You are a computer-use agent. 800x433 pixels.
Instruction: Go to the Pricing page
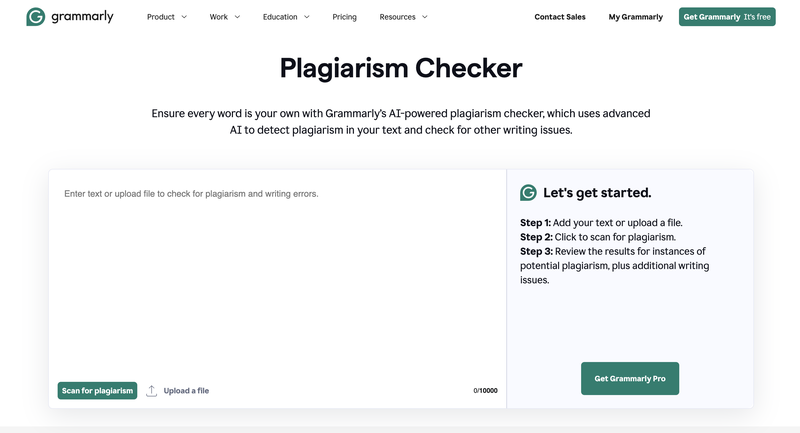(344, 17)
